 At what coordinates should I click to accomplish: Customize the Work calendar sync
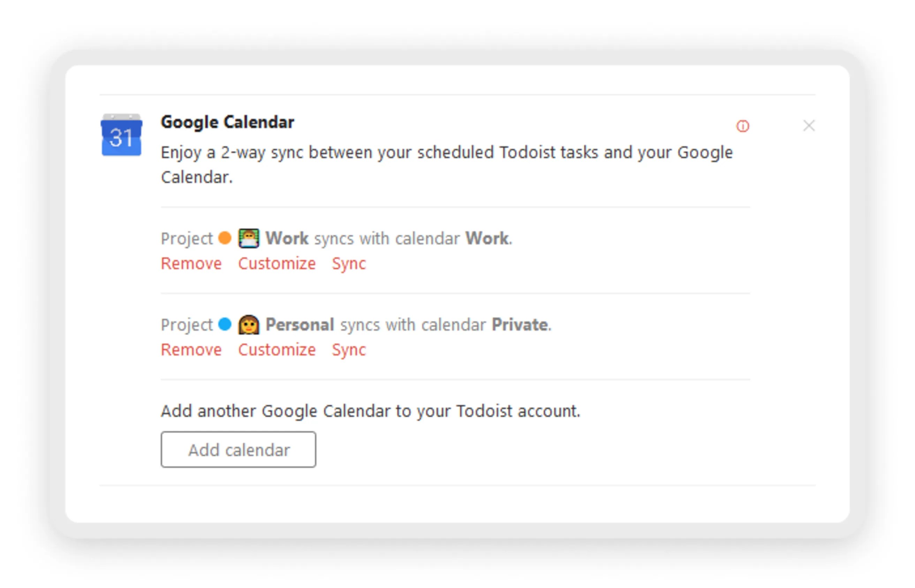click(x=277, y=264)
